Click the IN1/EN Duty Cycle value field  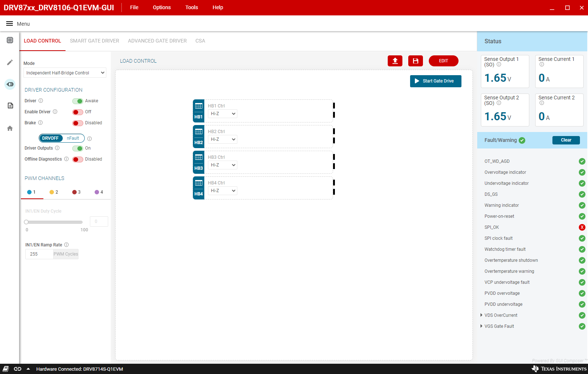tap(99, 221)
